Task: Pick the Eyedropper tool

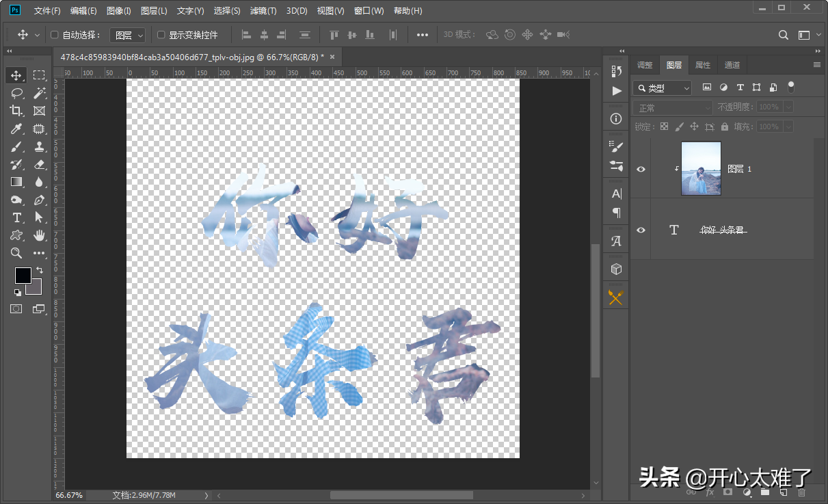Action: tap(16, 129)
